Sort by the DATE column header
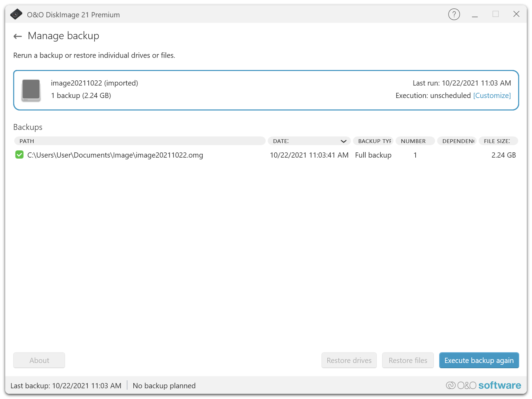The height and width of the screenshot is (399, 532). (309, 141)
